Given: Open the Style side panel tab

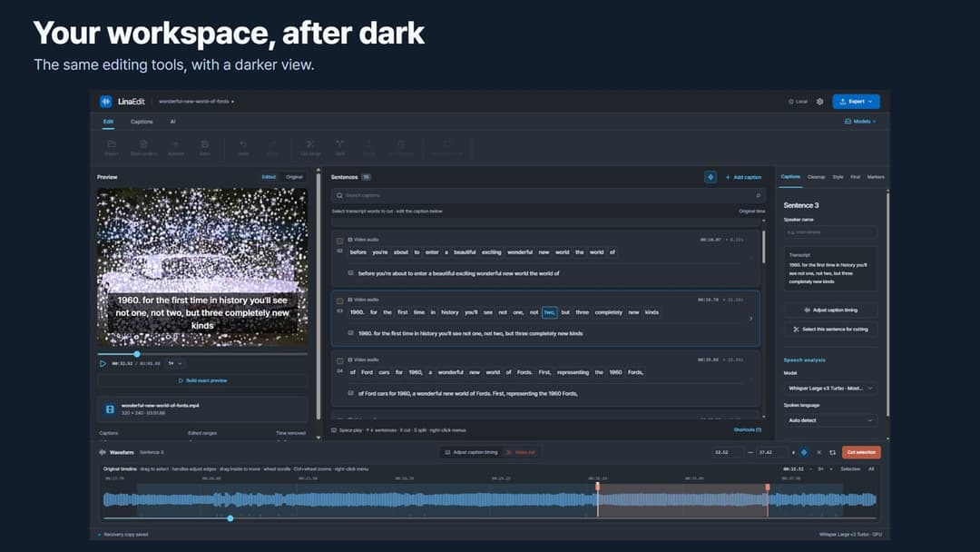Looking at the screenshot, I should pyautogui.click(x=838, y=177).
